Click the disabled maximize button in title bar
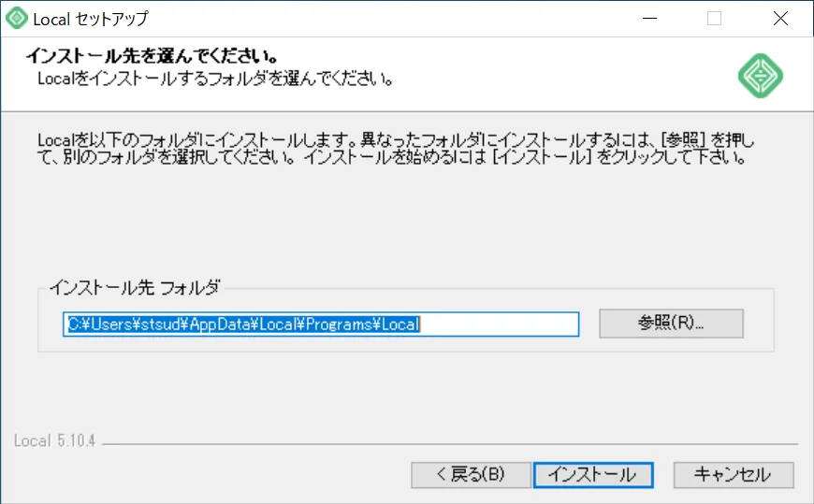The image size is (814, 504). 714,19
